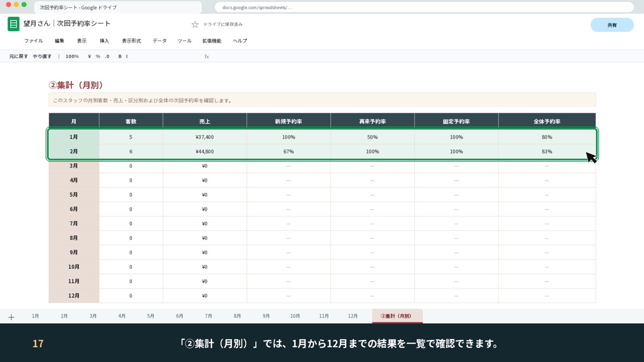
Task: Click the 12月 row label cell
Action: tap(74, 296)
